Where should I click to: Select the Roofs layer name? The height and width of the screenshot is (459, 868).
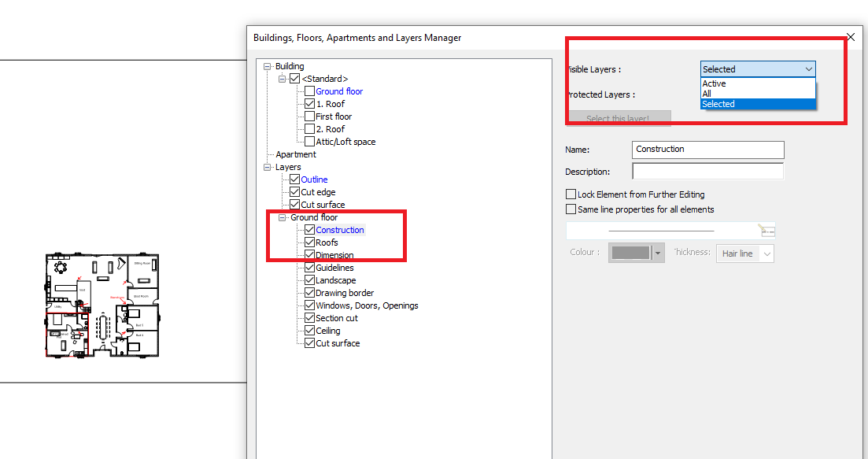tap(327, 242)
